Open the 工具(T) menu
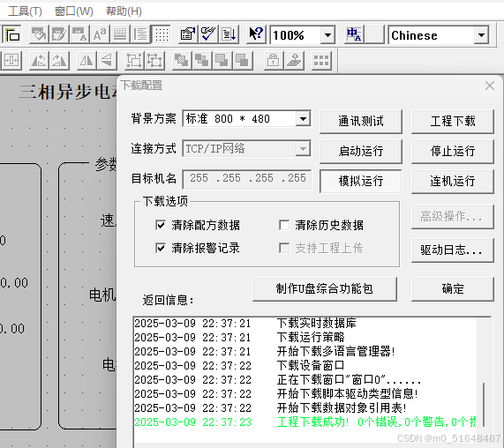Image resolution: width=504 pixels, height=448 pixels. (25, 11)
